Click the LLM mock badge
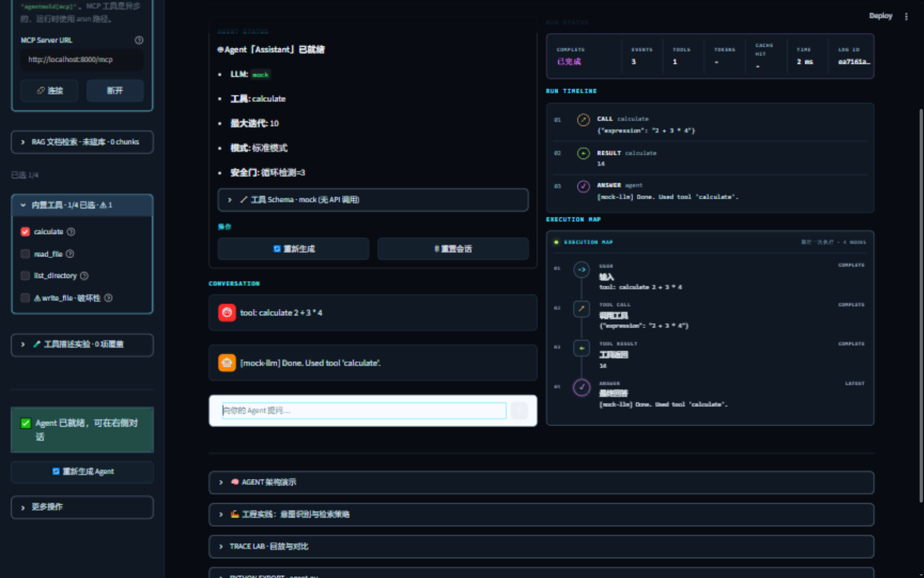The height and width of the screenshot is (578, 924). pyautogui.click(x=261, y=75)
